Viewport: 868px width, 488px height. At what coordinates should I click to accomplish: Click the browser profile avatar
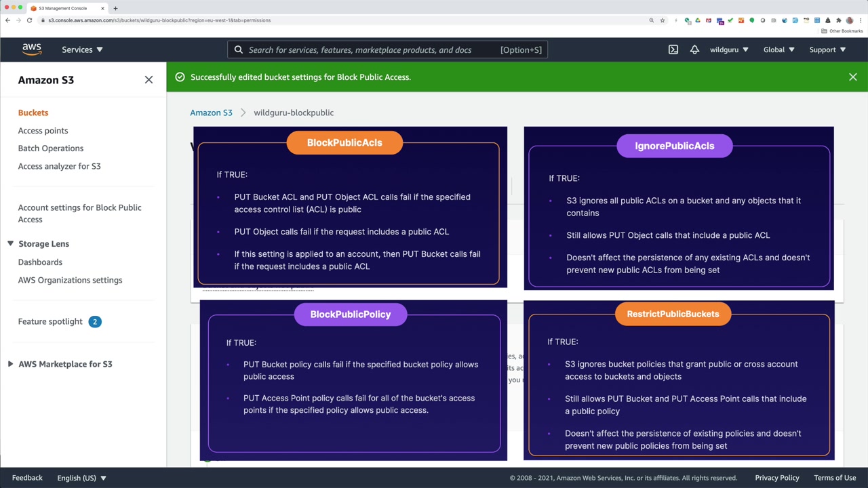(850, 20)
